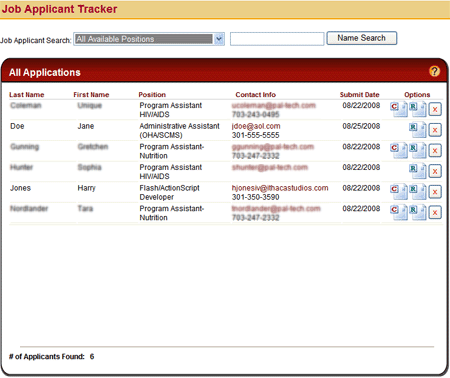Select the last name Jones cell
This screenshot has width=450, height=378.
[x=20, y=188]
